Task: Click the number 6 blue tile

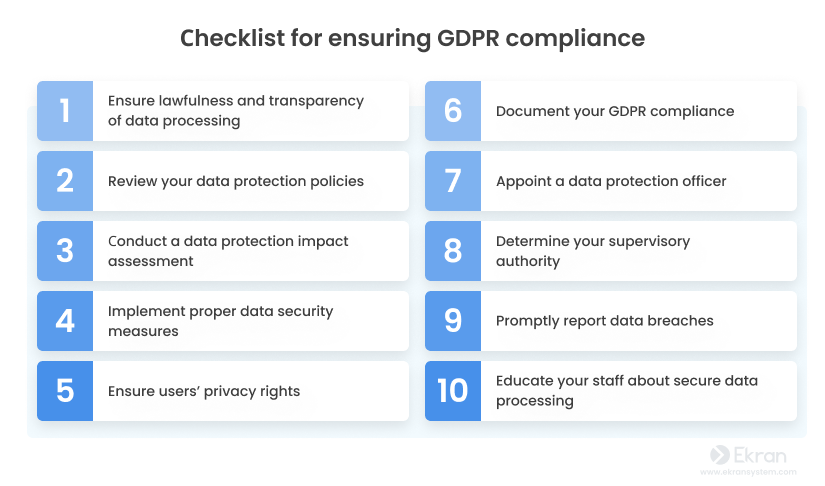Action: click(453, 111)
